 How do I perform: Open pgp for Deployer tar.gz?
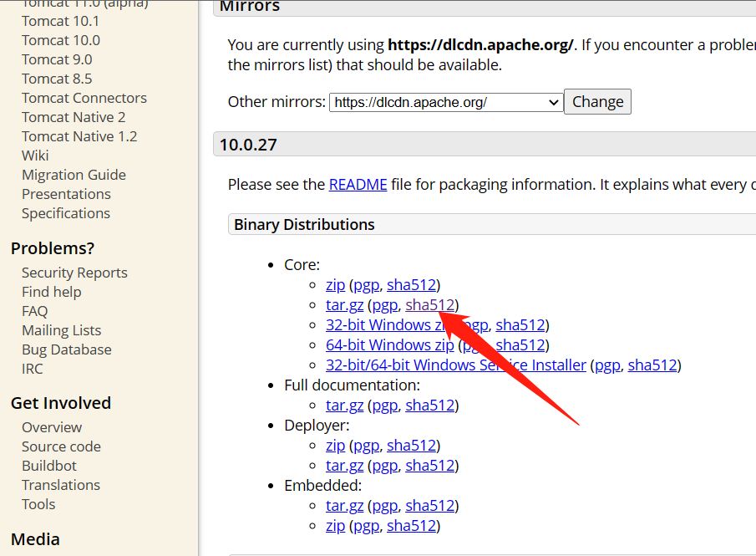385,467
